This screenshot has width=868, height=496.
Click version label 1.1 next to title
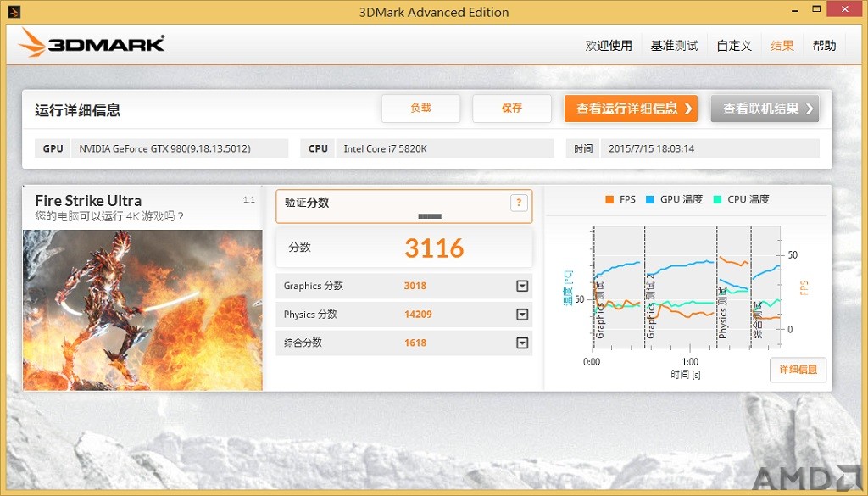pyautogui.click(x=249, y=200)
